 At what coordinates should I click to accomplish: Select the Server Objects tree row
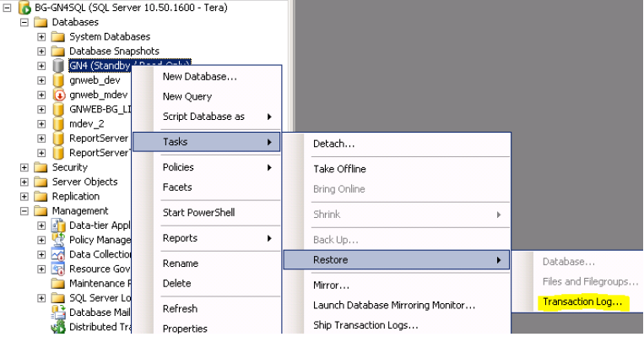[x=84, y=182]
